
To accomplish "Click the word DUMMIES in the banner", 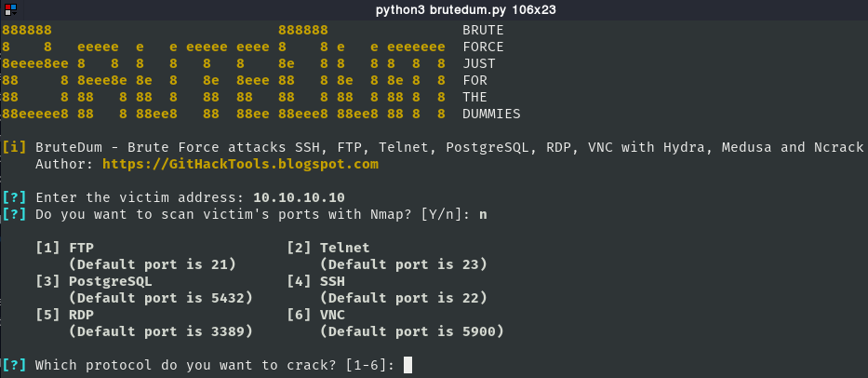I will point(491,114).
